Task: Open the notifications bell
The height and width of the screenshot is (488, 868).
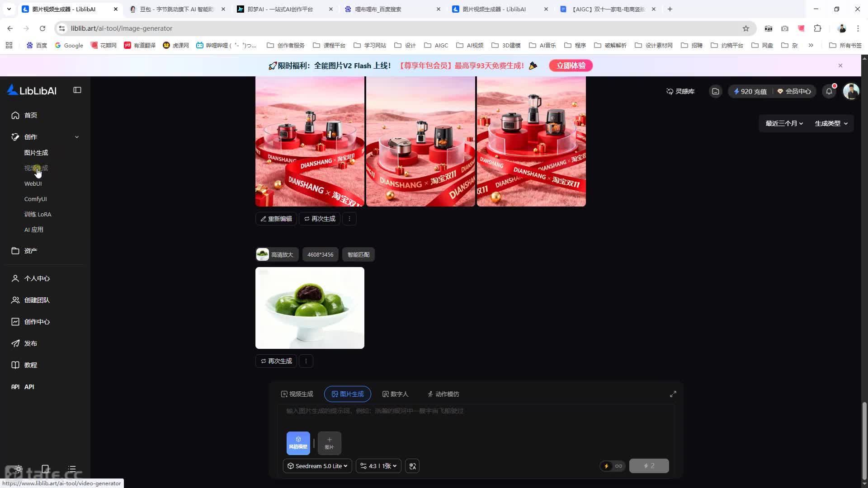Action: (830, 91)
